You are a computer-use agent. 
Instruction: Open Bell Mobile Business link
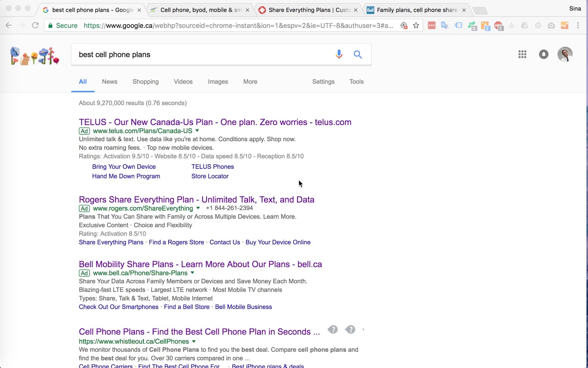tap(243, 307)
